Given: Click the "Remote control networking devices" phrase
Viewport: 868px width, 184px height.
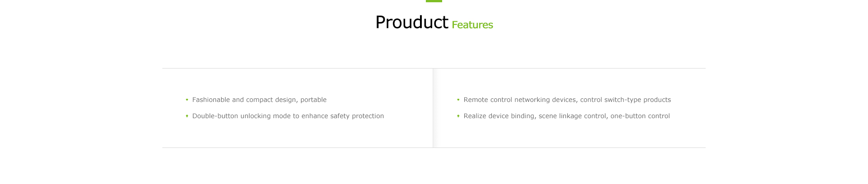Looking at the screenshot, I should [520, 100].
